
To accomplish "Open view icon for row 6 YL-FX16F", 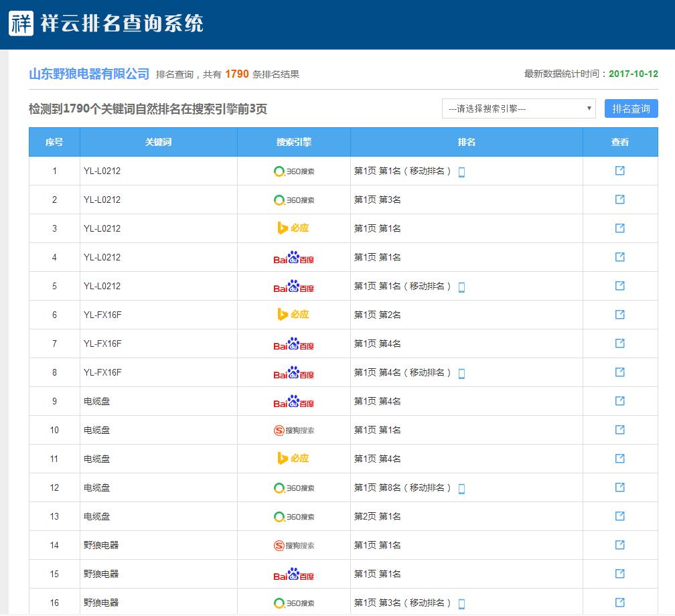I will [620, 315].
